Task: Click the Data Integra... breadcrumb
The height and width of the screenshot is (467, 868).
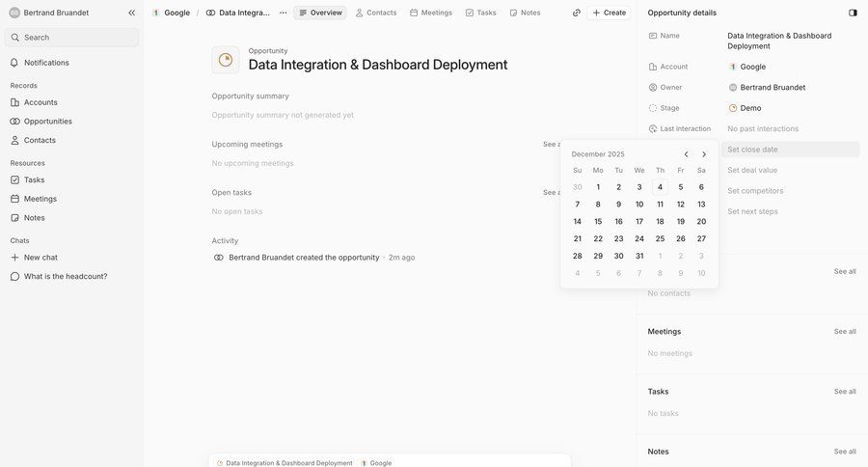Action: (238, 13)
